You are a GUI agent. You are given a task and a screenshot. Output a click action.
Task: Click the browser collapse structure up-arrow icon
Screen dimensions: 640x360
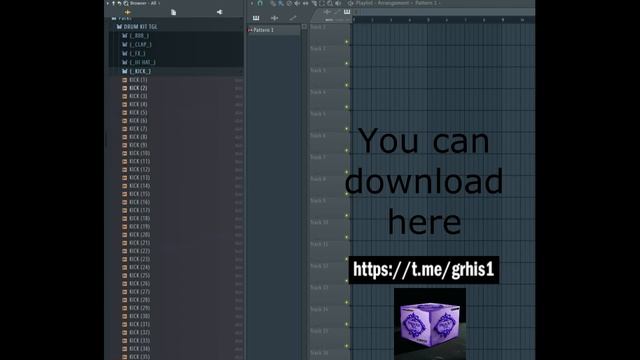click(x=113, y=3)
